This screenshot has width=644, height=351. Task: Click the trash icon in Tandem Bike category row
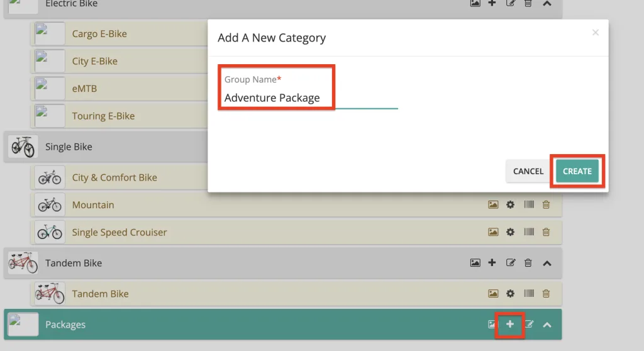point(528,263)
